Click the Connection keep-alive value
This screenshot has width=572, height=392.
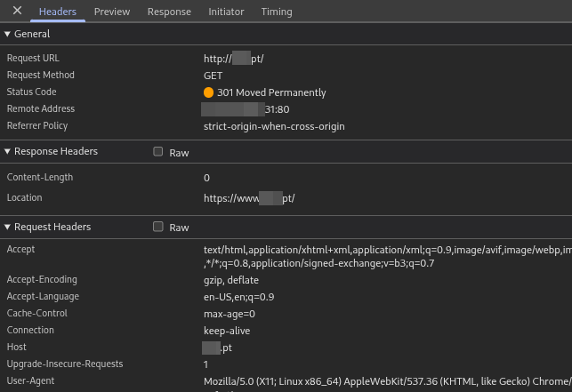(x=227, y=331)
